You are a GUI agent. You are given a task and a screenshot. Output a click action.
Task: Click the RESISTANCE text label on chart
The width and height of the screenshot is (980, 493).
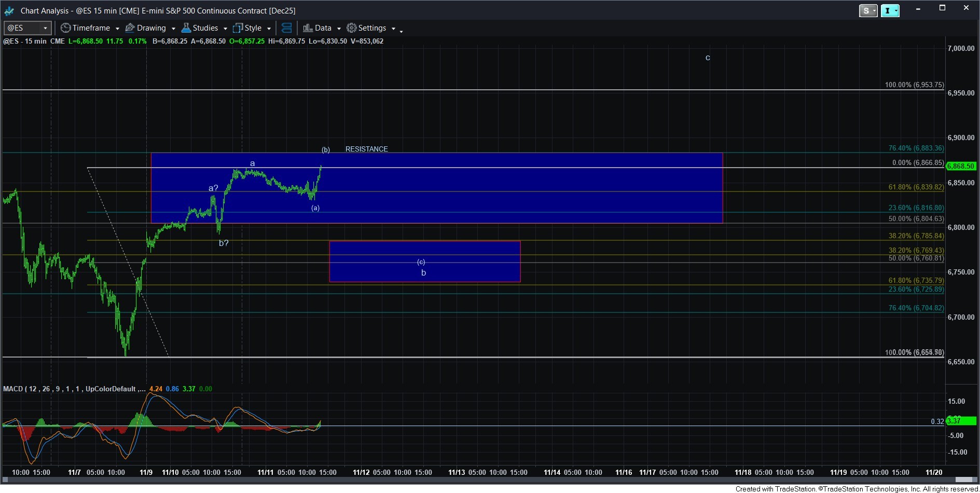pyautogui.click(x=366, y=149)
